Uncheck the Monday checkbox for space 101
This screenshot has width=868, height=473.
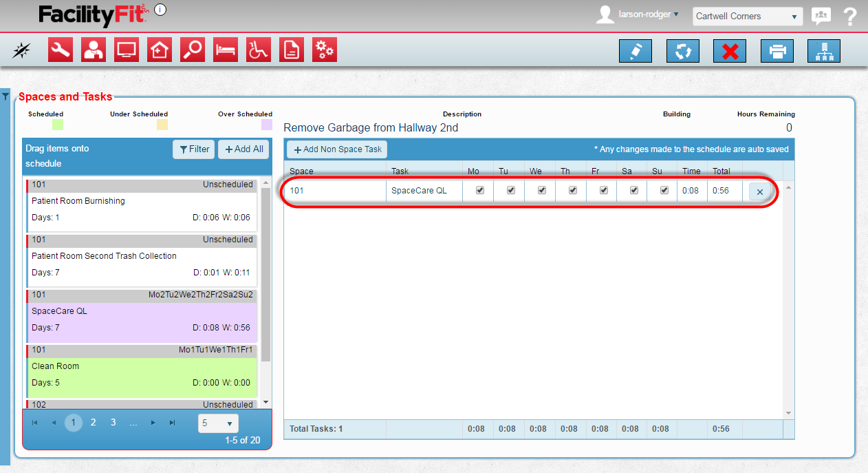point(480,191)
